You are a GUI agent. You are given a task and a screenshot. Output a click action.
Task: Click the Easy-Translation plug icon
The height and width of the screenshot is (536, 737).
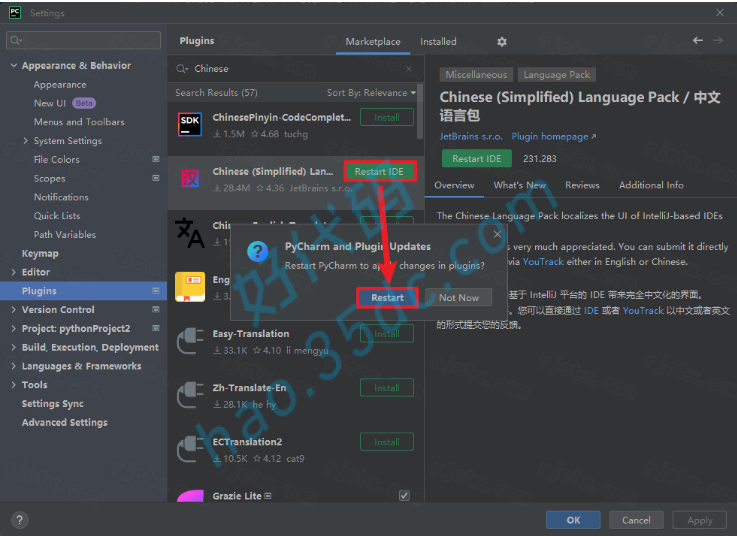(x=190, y=341)
